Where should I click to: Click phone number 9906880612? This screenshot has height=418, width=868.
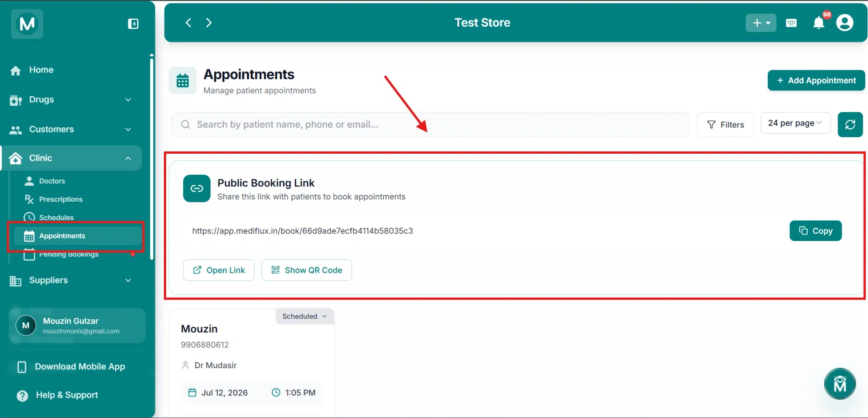point(205,345)
